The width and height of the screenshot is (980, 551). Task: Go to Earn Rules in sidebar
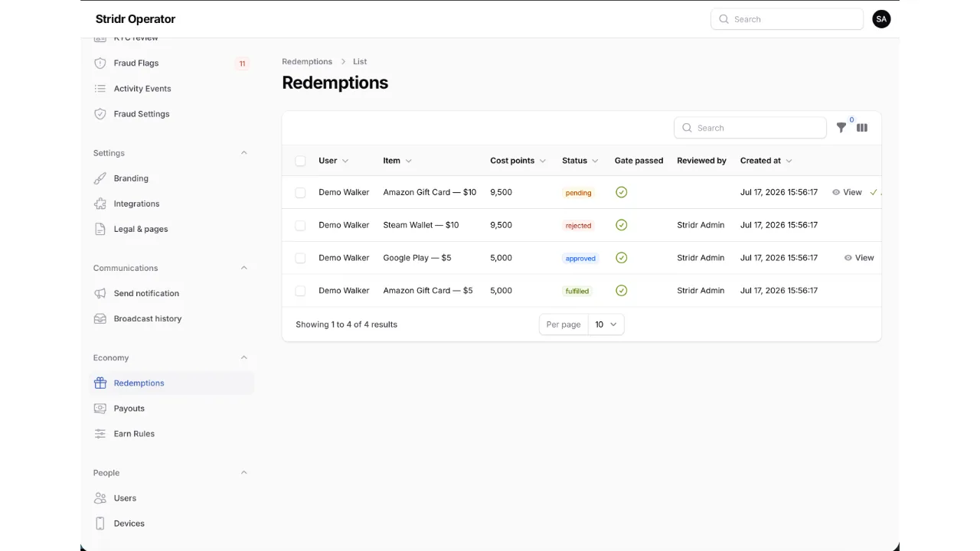coord(171,433)
